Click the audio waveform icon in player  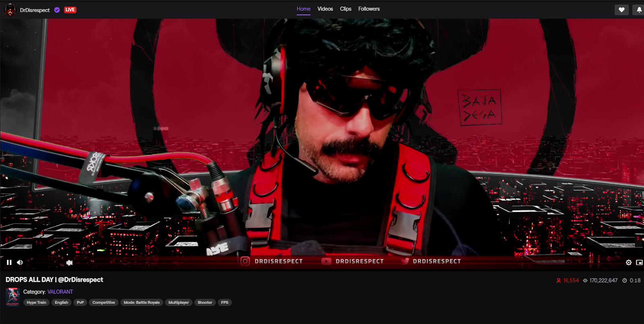click(69, 262)
